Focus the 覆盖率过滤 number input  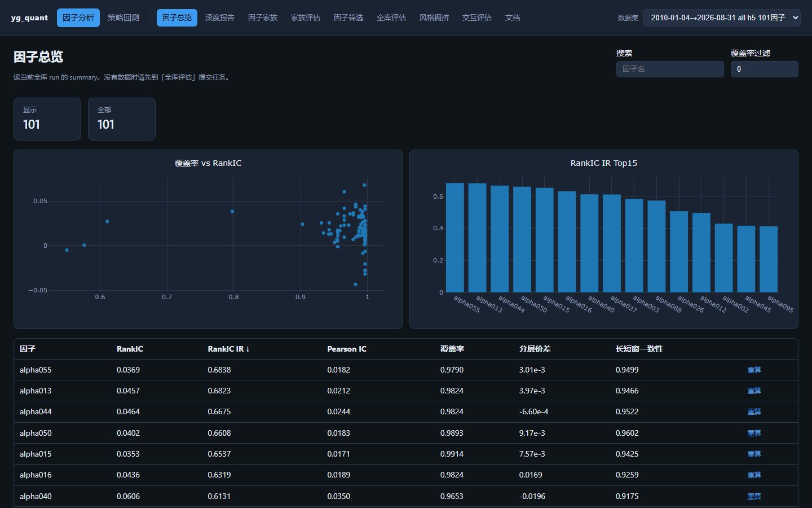tap(765, 69)
